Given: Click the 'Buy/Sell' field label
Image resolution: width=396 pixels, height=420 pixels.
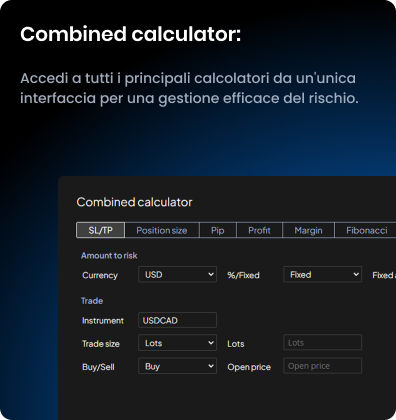Looking at the screenshot, I should (98, 367).
